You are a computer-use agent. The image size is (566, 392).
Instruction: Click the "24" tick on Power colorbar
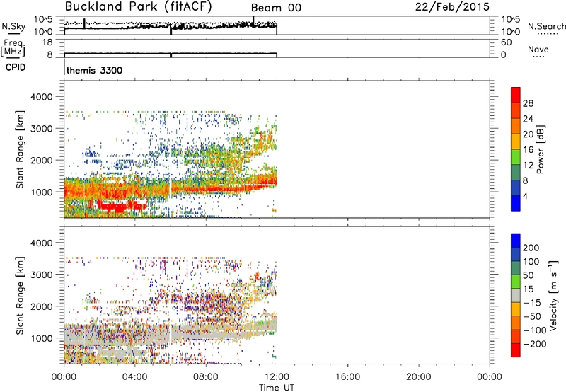528,119
